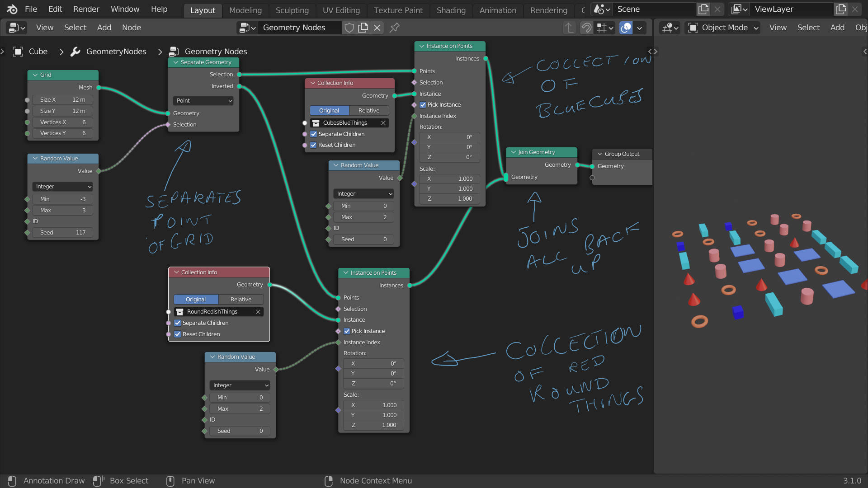Viewport: 868px width, 488px height.
Task: Uncheck Reset Children in RoundRedishThings node
Action: click(178, 334)
